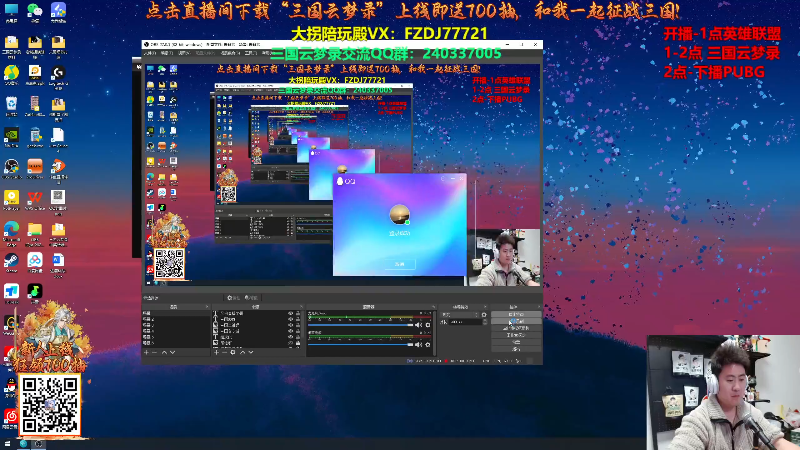800x450 pixels.
Task: Open the Tools menu in OBS
Action: (x=251, y=53)
